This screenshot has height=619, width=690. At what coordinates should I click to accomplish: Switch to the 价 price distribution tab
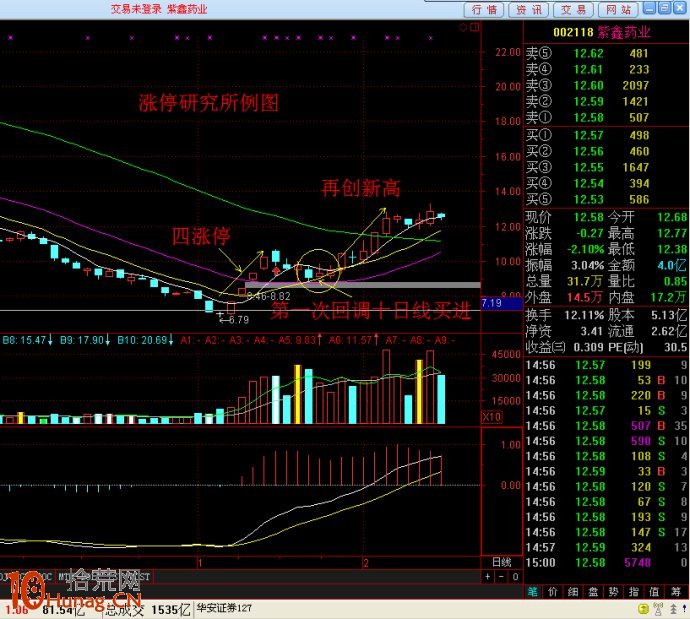552,592
